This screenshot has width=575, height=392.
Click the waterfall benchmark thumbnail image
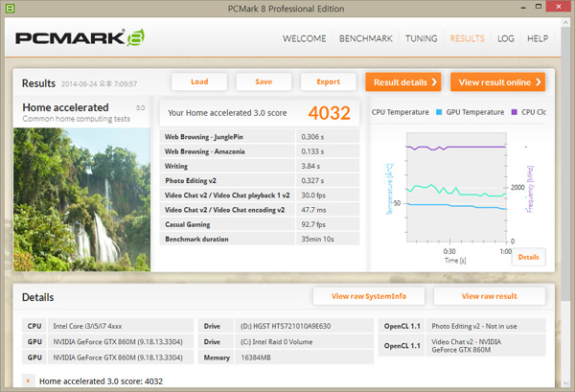[81, 199]
